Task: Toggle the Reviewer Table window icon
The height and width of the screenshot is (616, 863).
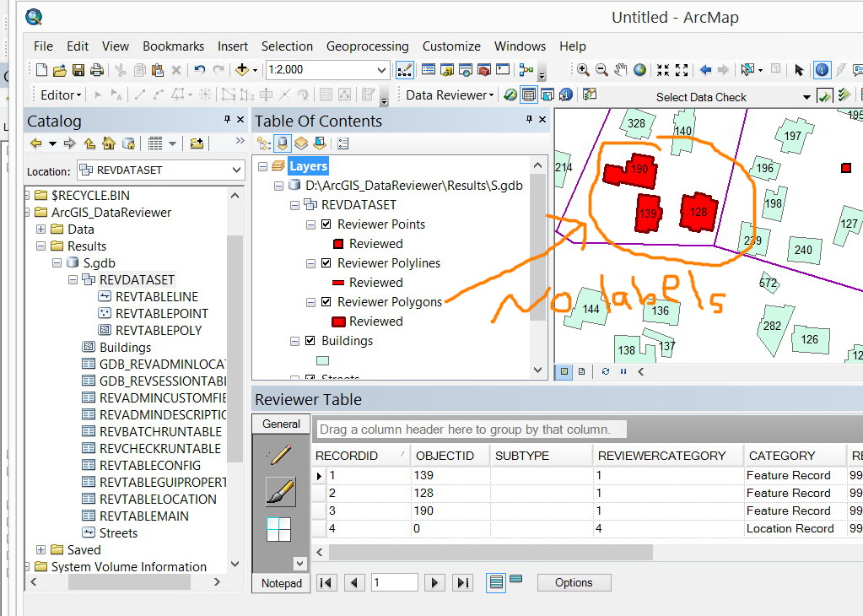Action: click(x=528, y=95)
